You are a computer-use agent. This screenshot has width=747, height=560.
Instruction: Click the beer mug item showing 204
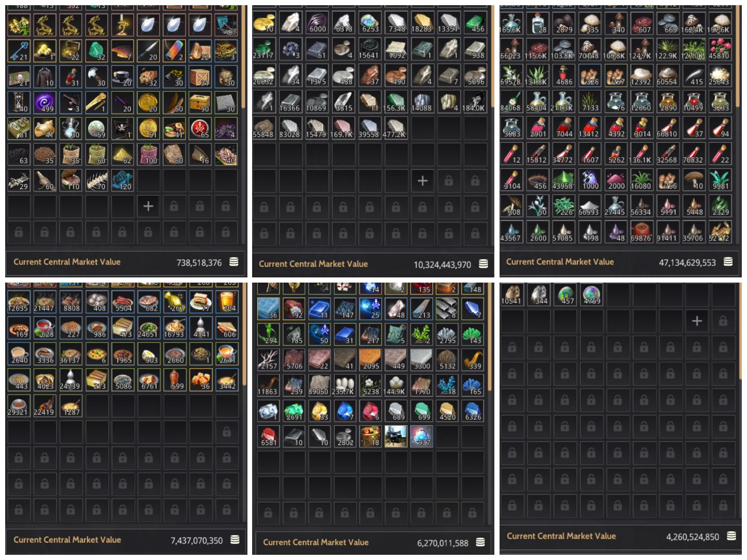point(227,302)
